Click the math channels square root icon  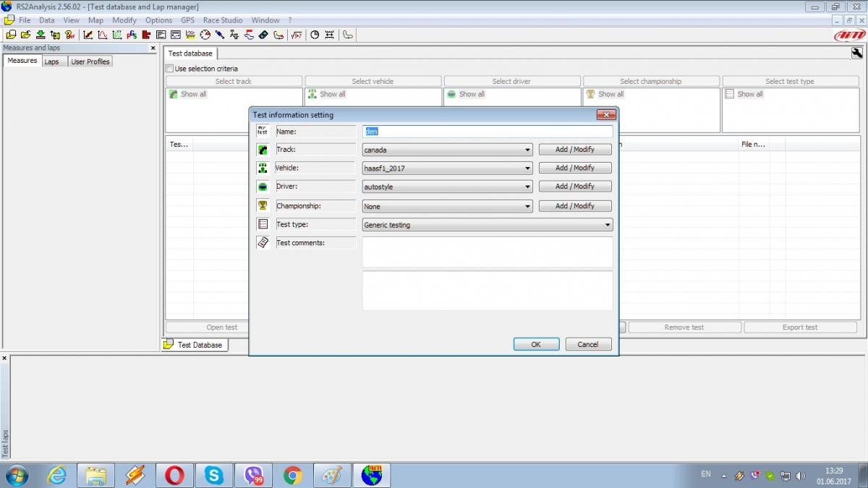297,35
